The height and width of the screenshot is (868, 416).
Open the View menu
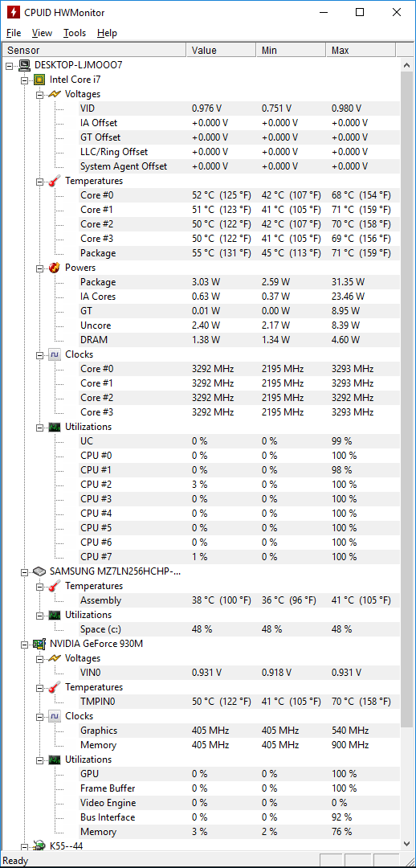pyautogui.click(x=42, y=33)
